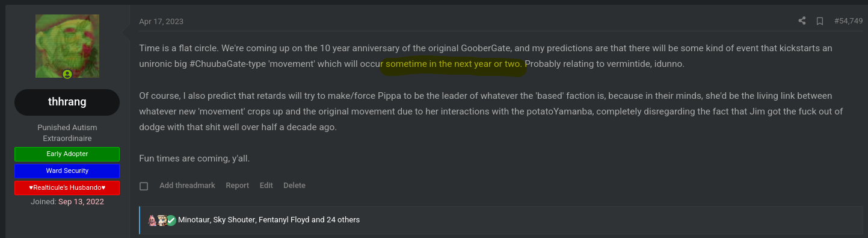Image resolution: width=868 pixels, height=238 pixels.
Task: Tick the post selection checkbox
Action: coord(144,186)
